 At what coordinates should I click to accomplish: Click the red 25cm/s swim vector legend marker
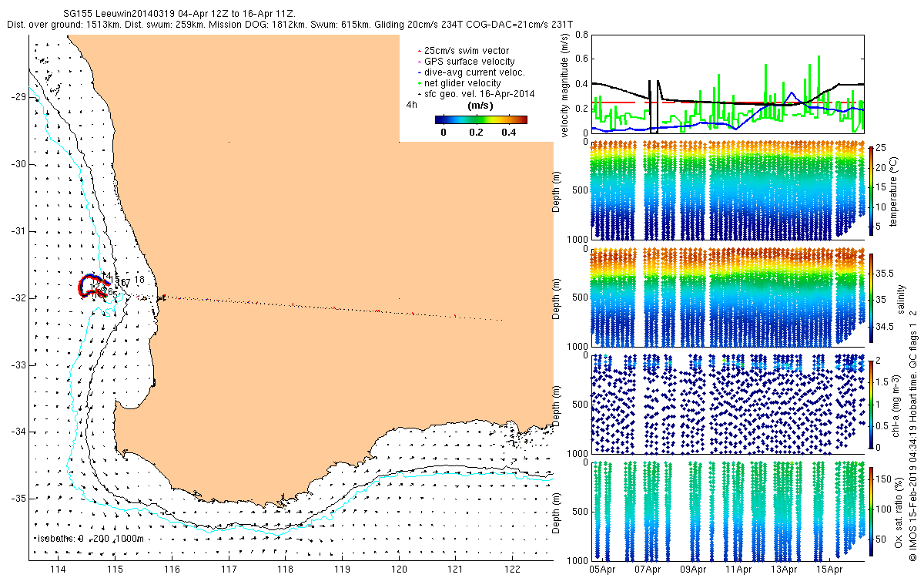tap(419, 51)
